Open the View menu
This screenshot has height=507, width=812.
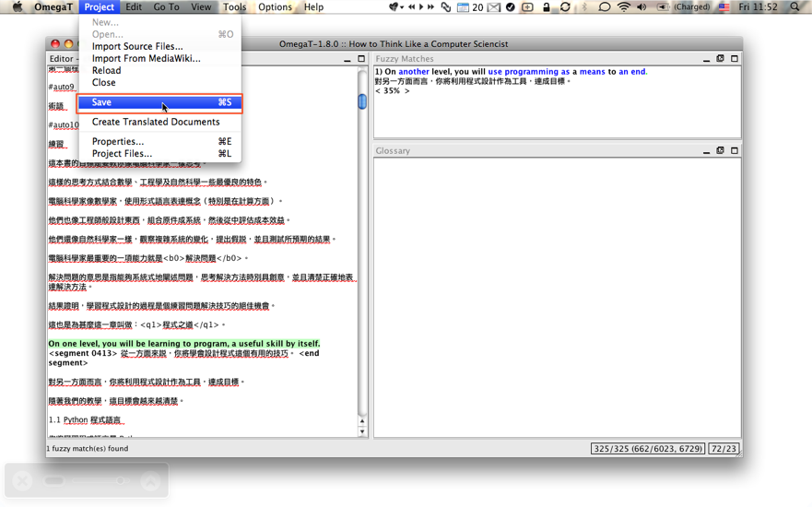click(x=201, y=6)
